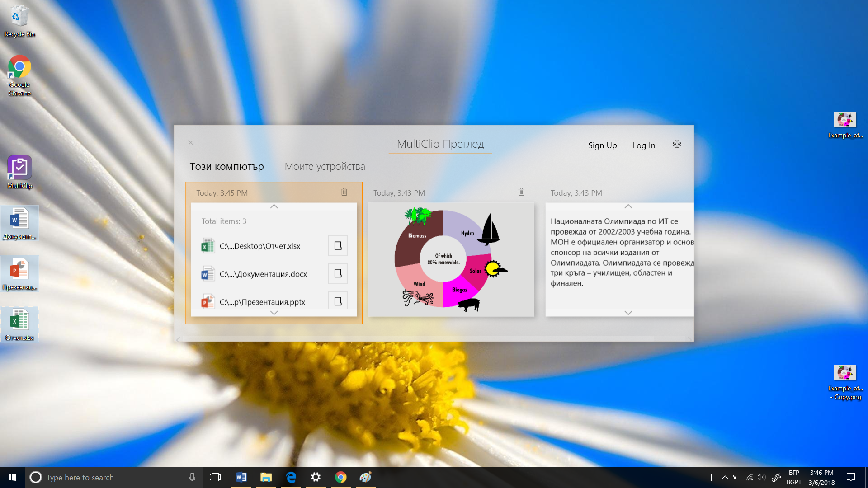The height and width of the screenshot is (488, 868).
Task: Click the Excel icon beside Отчет.xlsx entry
Action: [x=208, y=246]
